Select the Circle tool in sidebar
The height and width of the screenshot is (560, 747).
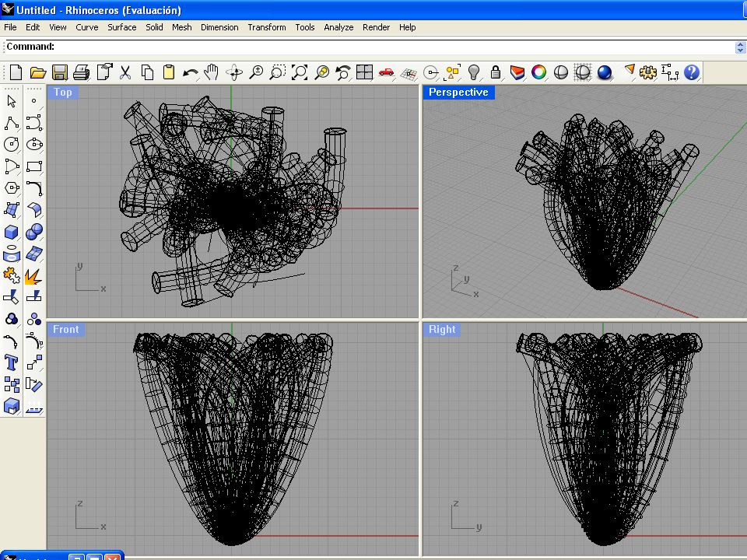coord(12,145)
